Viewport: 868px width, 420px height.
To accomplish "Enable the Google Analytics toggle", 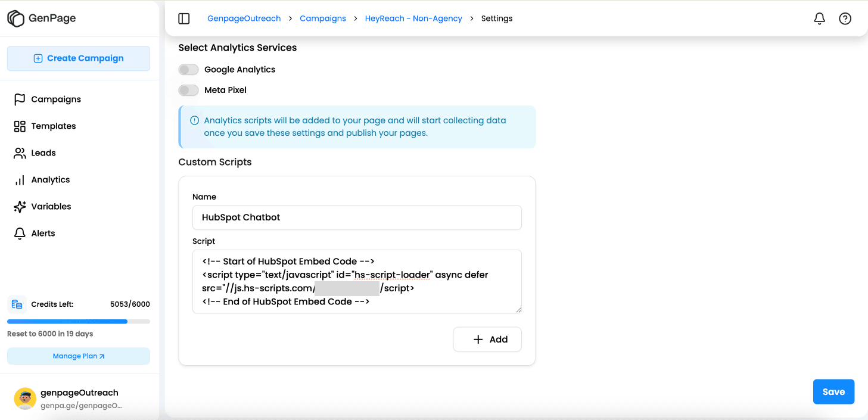I will point(188,70).
